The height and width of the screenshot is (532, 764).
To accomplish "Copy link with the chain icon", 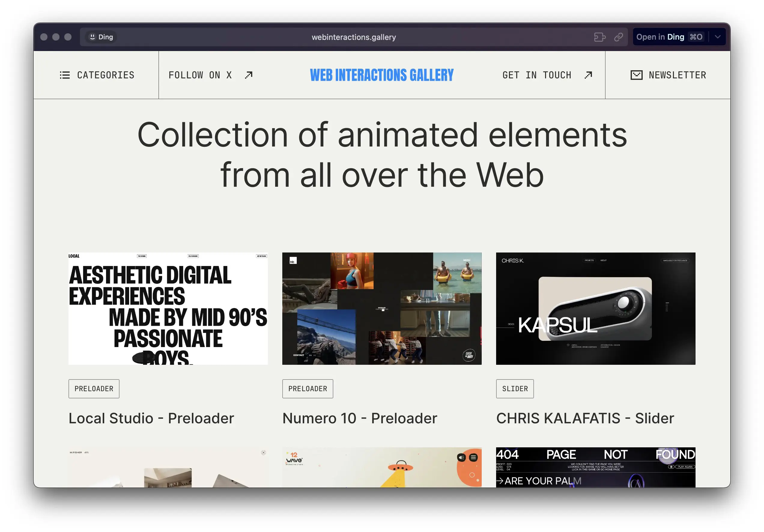I will coord(618,37).
